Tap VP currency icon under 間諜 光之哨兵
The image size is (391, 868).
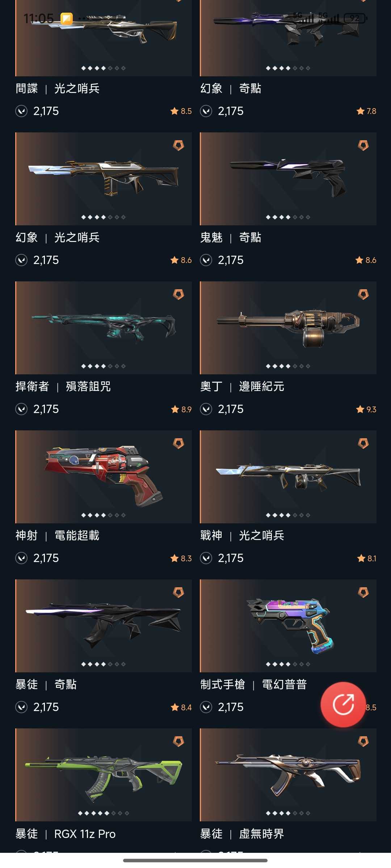click(x=21, y=111)
